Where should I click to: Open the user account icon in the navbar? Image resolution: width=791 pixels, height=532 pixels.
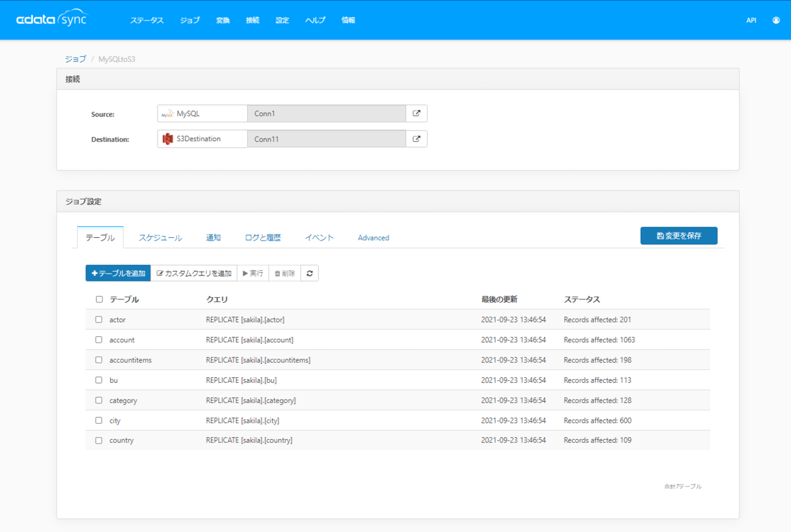[775, 20]
